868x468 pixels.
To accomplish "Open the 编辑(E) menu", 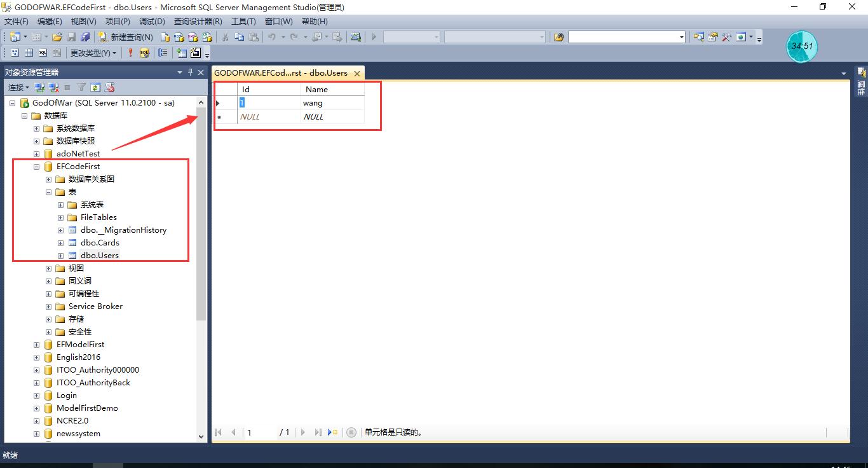I will pyautogui.click(x=50, y=21).
